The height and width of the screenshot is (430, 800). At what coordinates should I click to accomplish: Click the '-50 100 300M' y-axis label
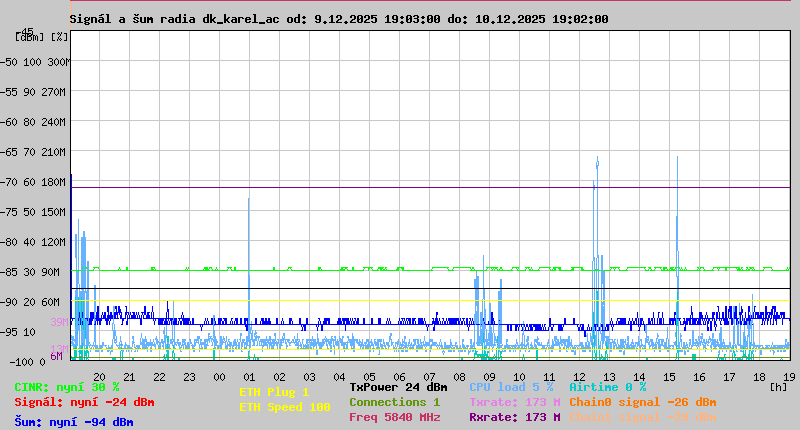pos(35,62)
